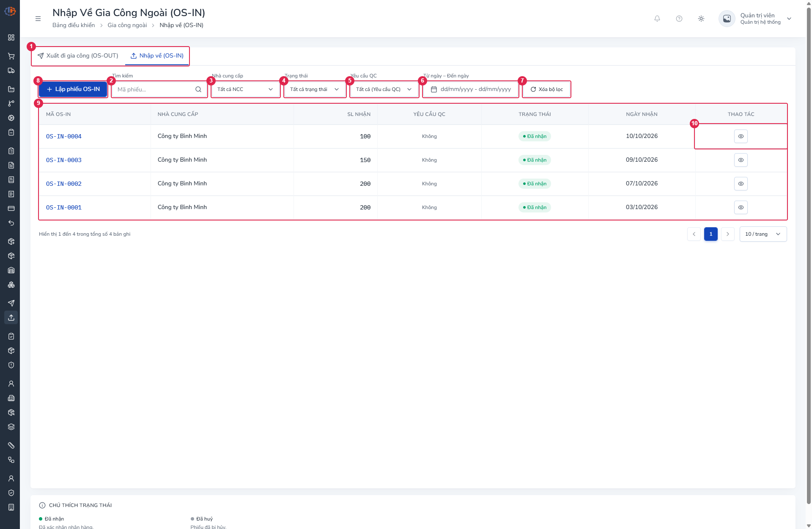Image resolution: width=812 pixels, height=529 pixels.
Task: Click the NGÀY NHẬN column header
Action: click(642, 114)
